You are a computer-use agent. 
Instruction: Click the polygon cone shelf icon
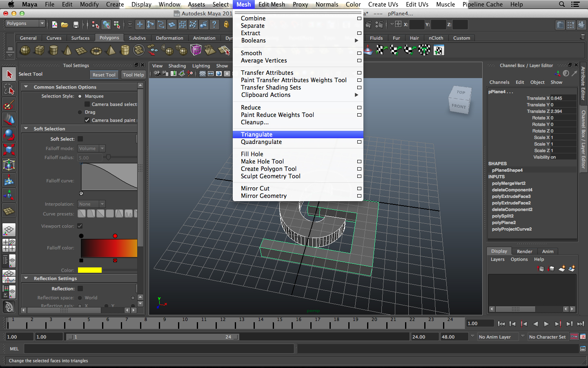tap(67, 51)
